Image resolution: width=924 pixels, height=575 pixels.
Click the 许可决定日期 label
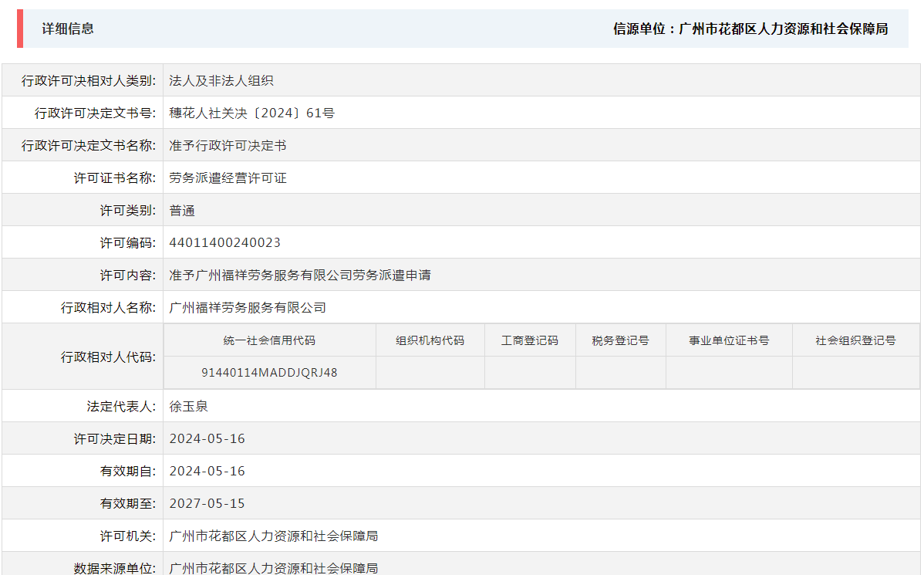114,439
